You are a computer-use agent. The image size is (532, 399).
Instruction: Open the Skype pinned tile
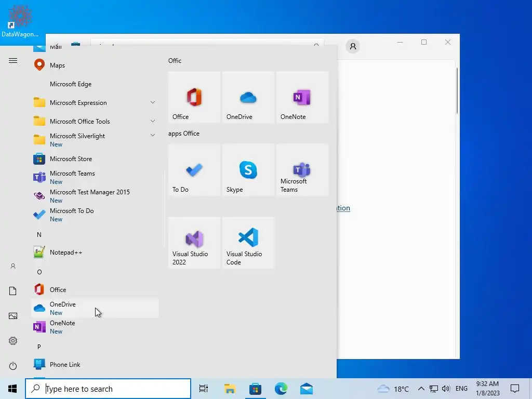pyautogui.click(x=248, y=170)
